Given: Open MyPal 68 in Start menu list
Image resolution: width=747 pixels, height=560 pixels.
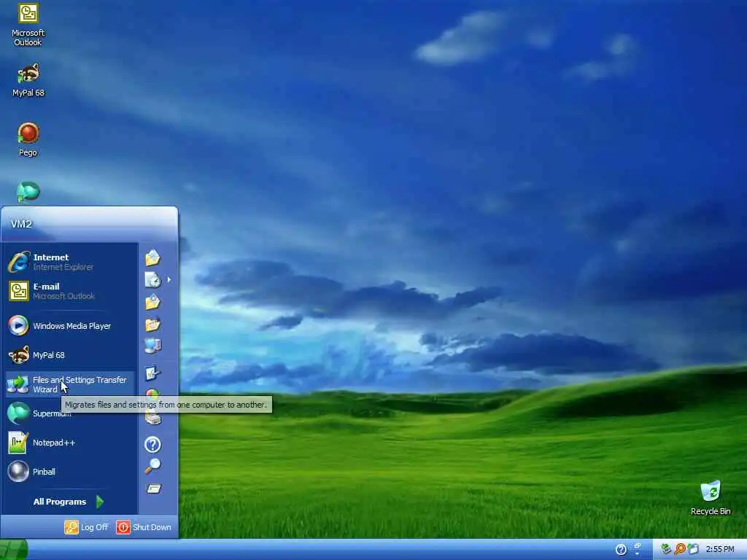Looking at the screenshot, I should (x=70, y=355).
